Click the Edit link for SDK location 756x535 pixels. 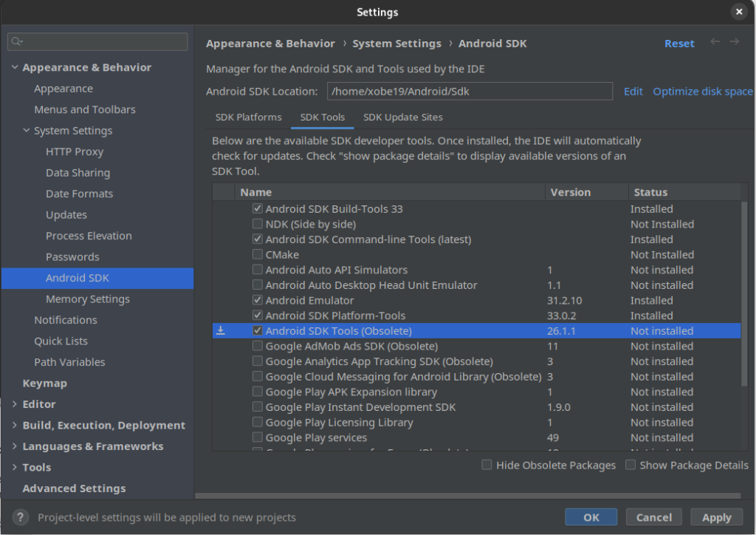click(x=633, y=91)
